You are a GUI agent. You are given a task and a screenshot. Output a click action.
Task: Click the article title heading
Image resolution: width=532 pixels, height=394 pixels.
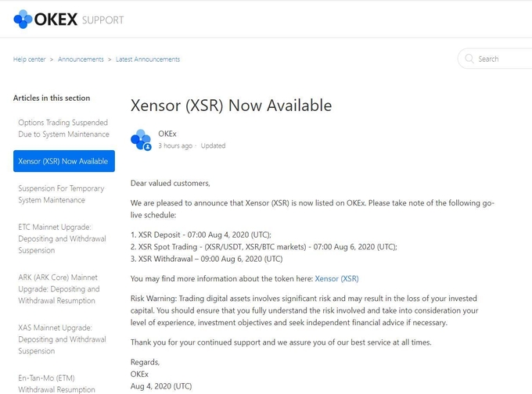(231, 106)
